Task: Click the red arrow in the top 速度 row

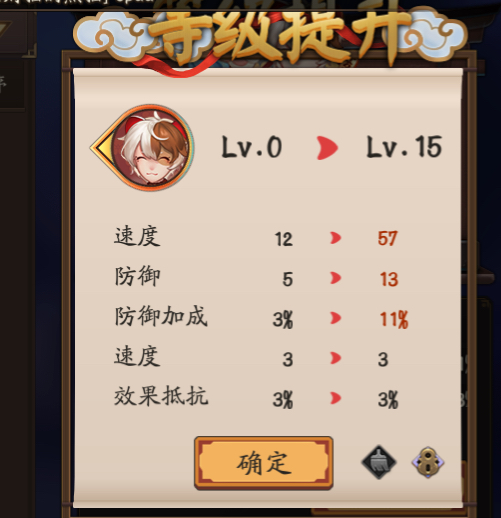Action: (335, 238)
